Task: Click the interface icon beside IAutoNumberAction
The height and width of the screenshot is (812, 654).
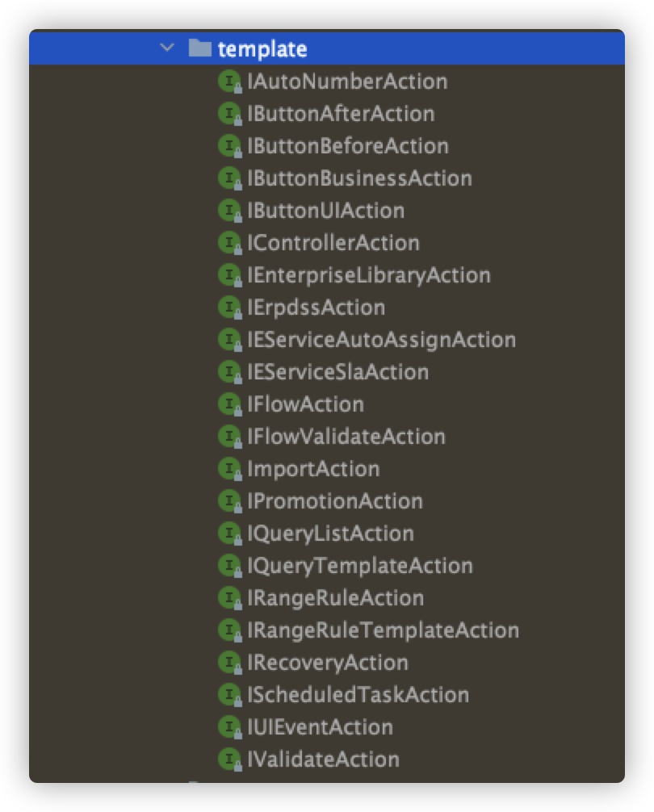Action: pos(229,82)
